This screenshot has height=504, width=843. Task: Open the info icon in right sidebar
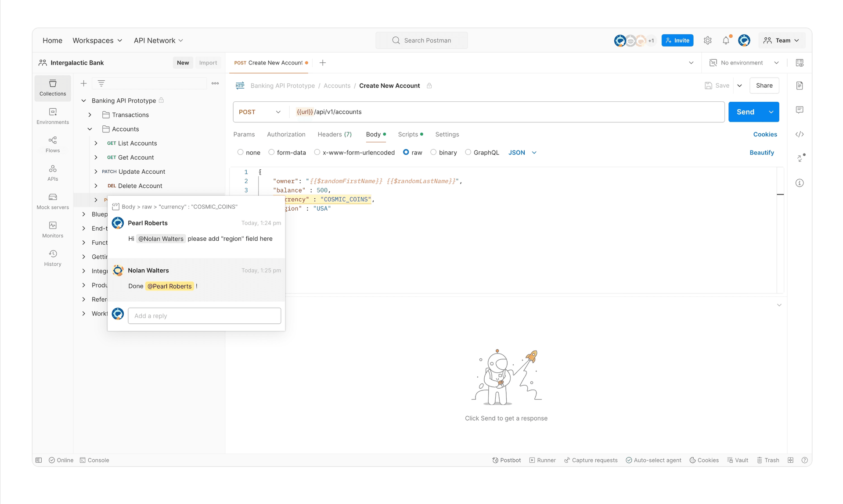800,183
